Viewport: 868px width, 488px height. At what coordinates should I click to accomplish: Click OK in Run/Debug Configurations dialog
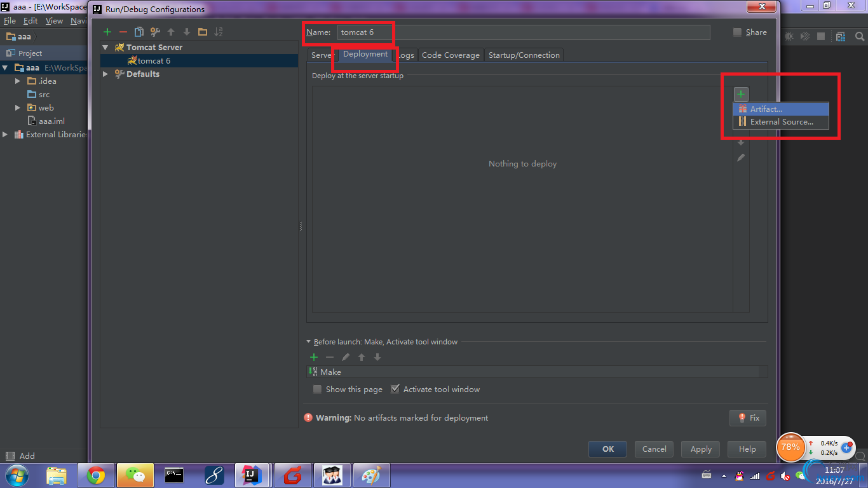click(608, 449)
